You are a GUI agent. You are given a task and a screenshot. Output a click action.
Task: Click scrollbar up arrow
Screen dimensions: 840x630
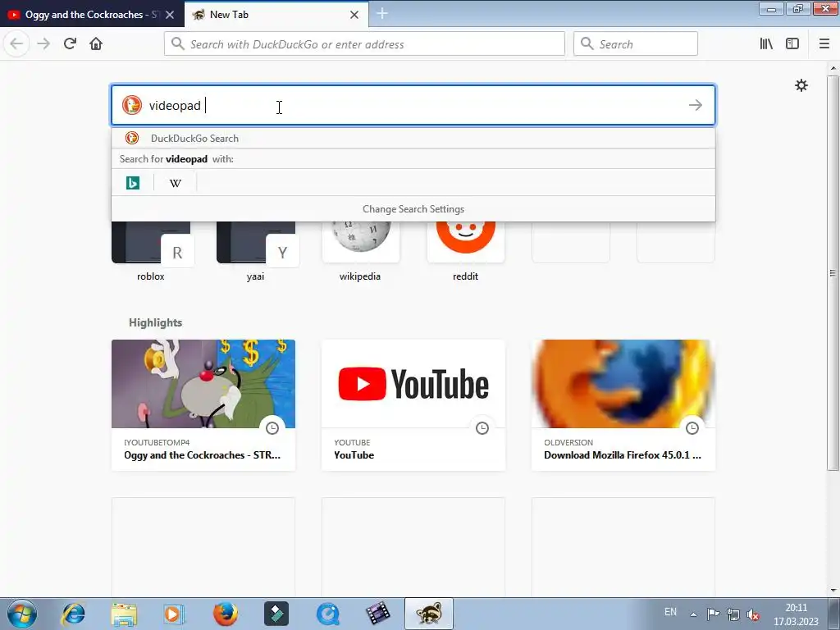[833, 68]
